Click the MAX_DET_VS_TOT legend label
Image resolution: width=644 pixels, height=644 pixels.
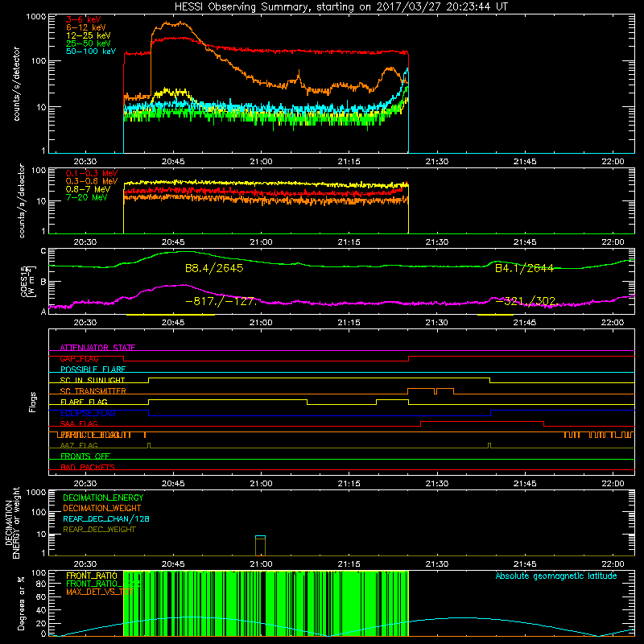[99, 592]
